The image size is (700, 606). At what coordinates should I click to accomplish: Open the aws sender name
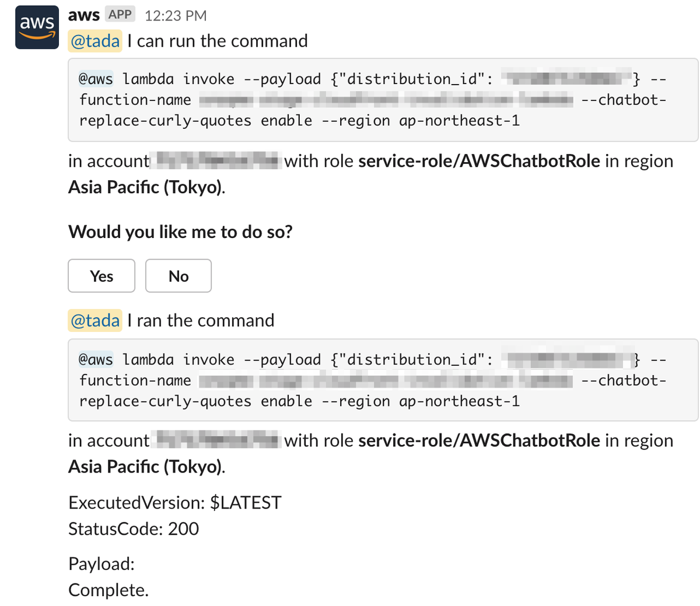[84, 15]
